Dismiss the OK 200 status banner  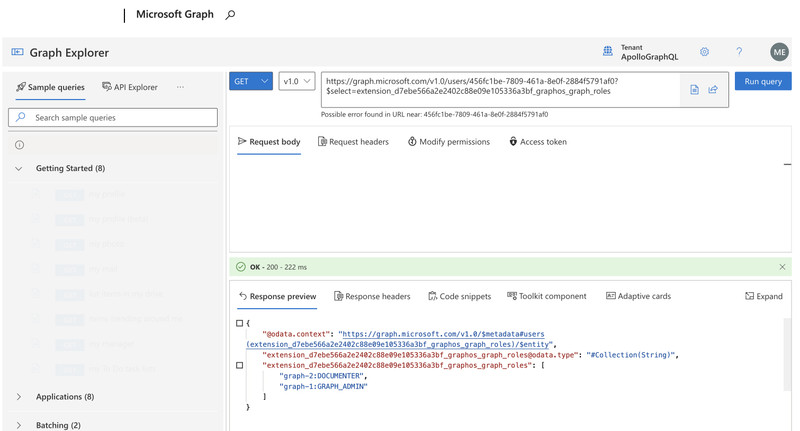tap(782, 267)
